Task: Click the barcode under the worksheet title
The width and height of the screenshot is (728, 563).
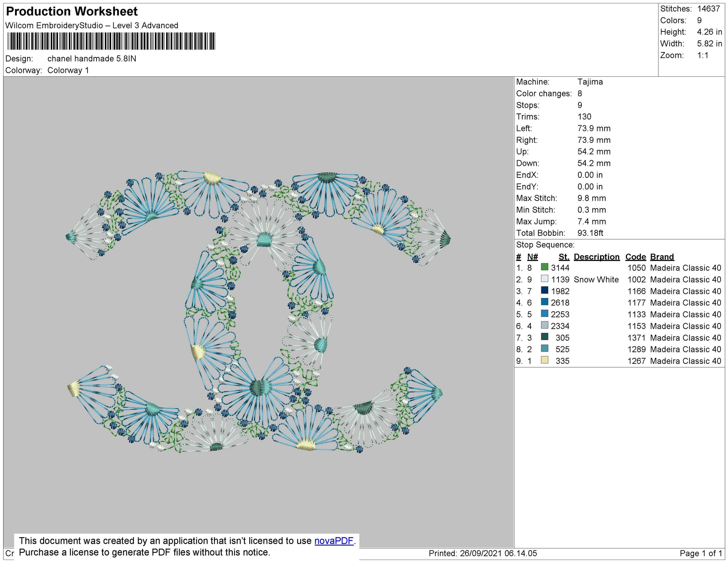Action: click(x=111, y=41)
